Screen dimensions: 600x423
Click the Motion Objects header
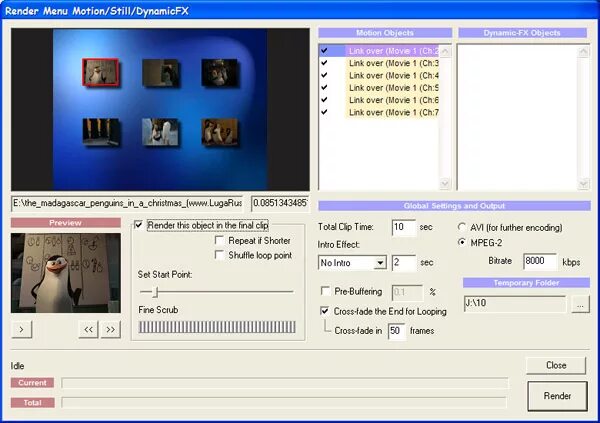(x=385, y=33)
